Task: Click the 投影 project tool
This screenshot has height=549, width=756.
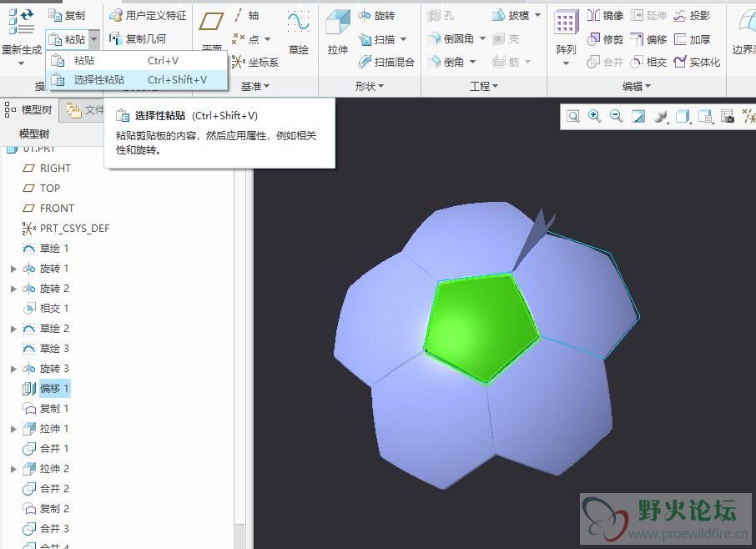Action: pyautogui.click(x=693, y=15)
